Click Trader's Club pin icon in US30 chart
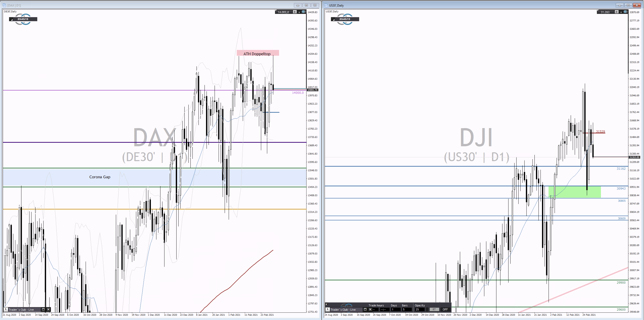The height and width of the screenshot is (320, 644). click(x=328, y=310)
